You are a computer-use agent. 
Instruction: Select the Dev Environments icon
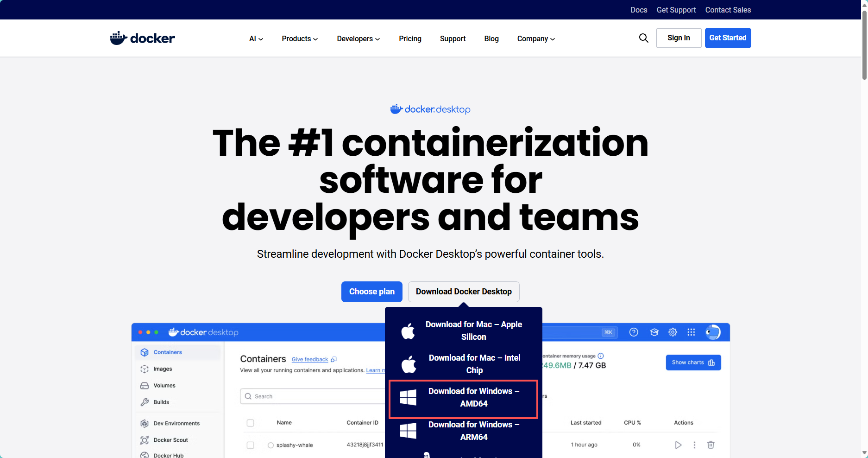144,423
